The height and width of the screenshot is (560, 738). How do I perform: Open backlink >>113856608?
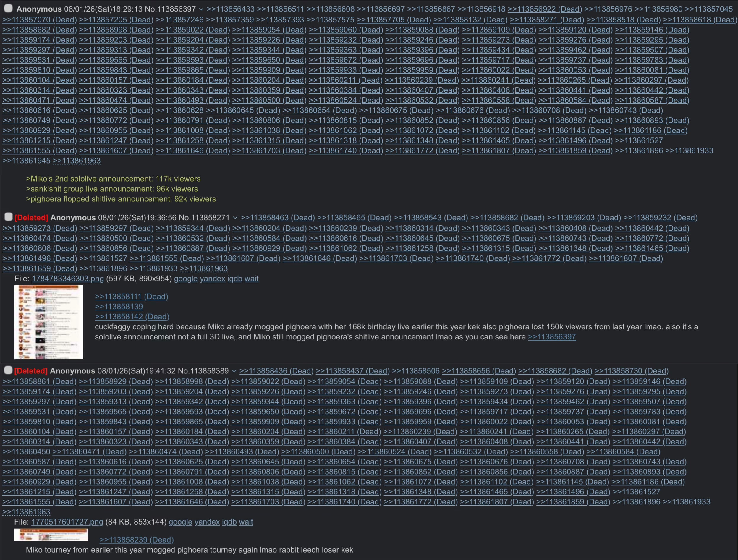point(331,9)
